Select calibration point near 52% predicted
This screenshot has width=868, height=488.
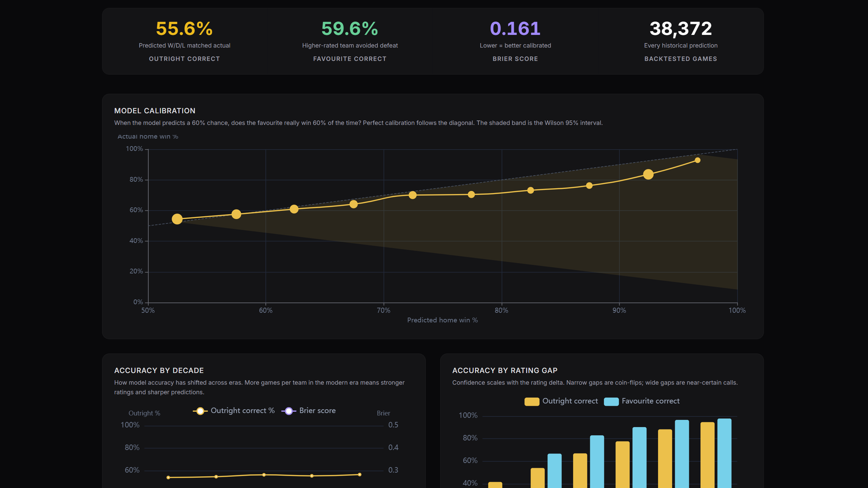(x=177, y=219)
